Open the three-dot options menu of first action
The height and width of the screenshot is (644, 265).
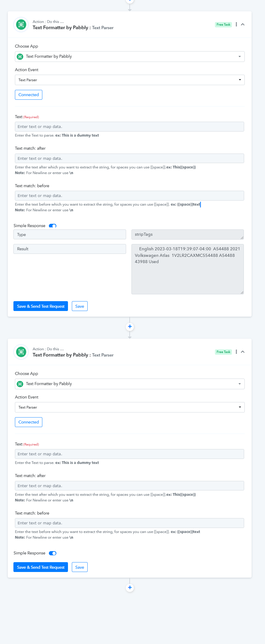click(x=236, y=24)
